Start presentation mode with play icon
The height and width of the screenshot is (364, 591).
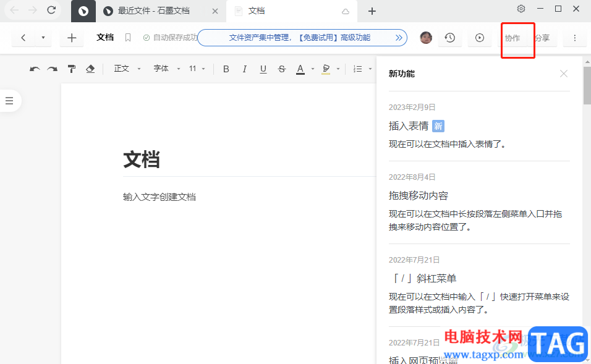tap(480, 38)
